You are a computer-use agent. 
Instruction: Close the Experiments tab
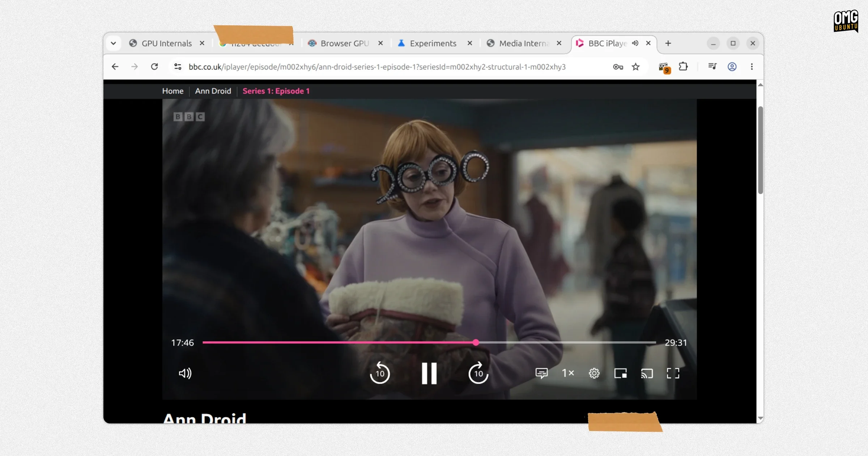click(x=470, y=43)
